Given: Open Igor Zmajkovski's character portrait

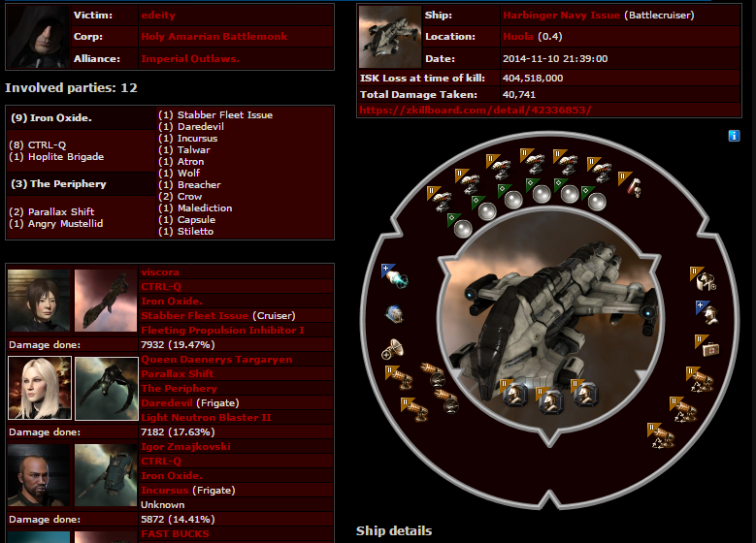Looking at the screenshot, I should [x=39, y=475].
